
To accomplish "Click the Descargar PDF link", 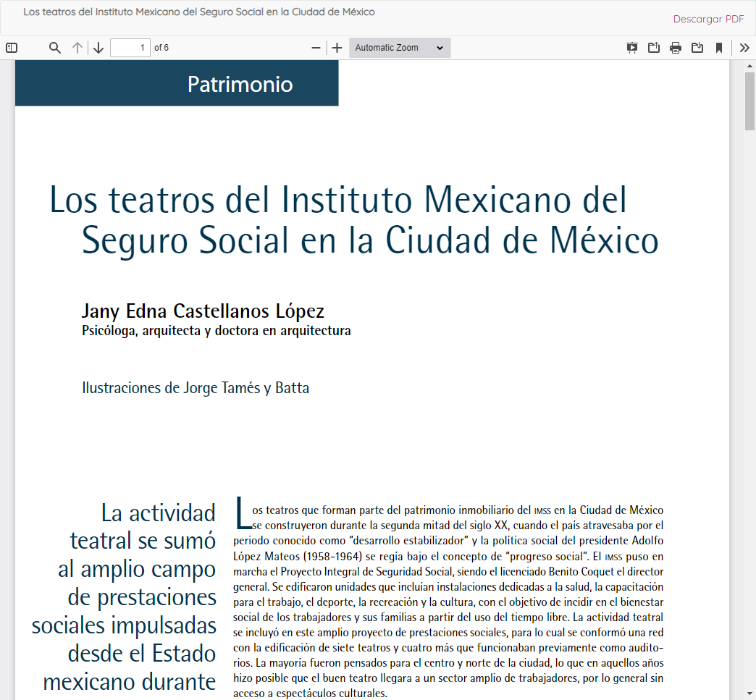I will tap(708, 20).
